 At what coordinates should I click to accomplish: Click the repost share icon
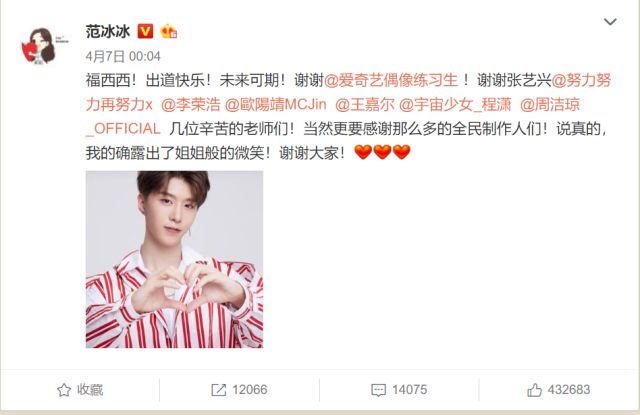point(218,390)
